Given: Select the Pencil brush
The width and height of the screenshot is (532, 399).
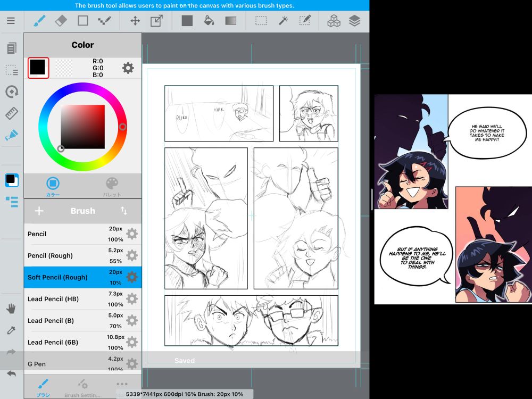Looking at the screenshot, I should click(x=82, y=234).
